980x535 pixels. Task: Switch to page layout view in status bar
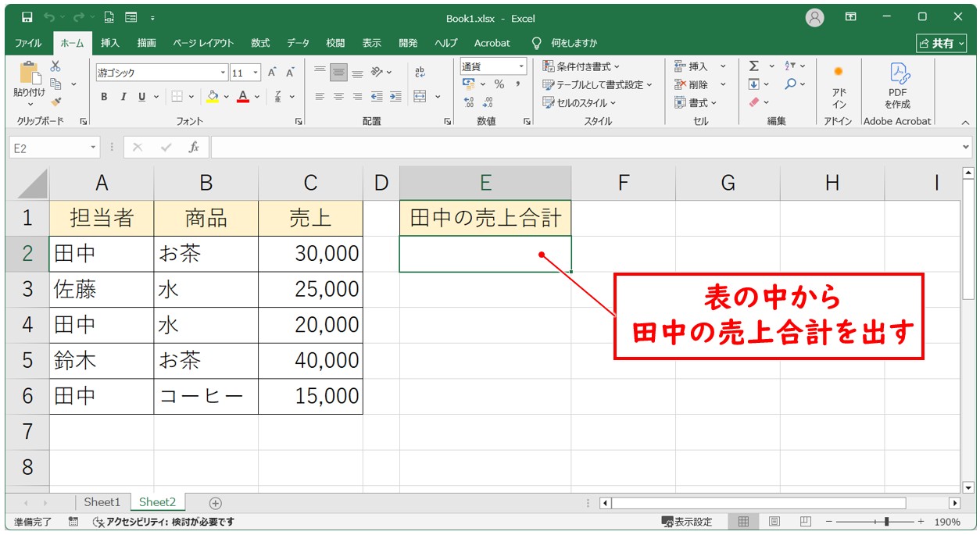[774, 522]
